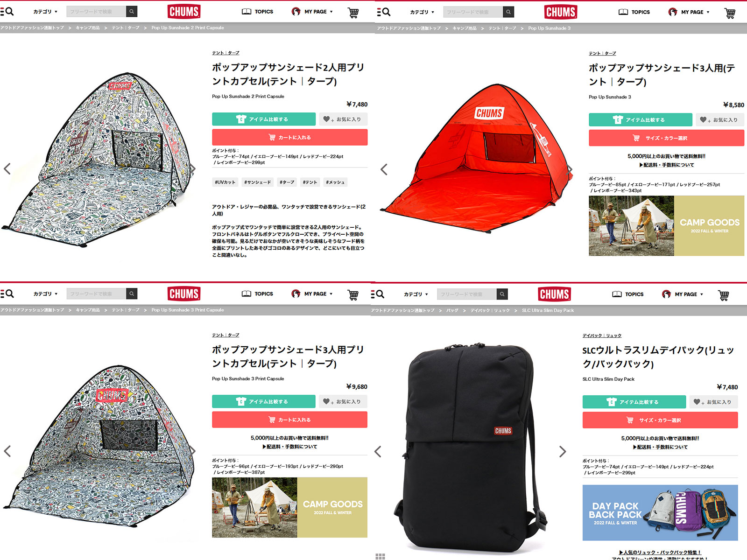The width and height of the screenshot is (747, 560).
Task: Expand the カテゴリ dropdown on the Sunshade 2 Print Capsule page
Action: coord(45,12)
